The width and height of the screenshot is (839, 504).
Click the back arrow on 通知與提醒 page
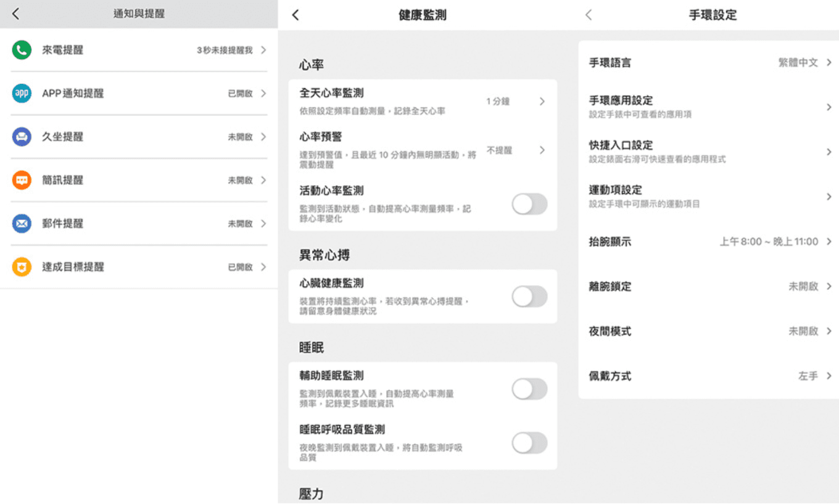pyautogui.click(x=14, y=13)
